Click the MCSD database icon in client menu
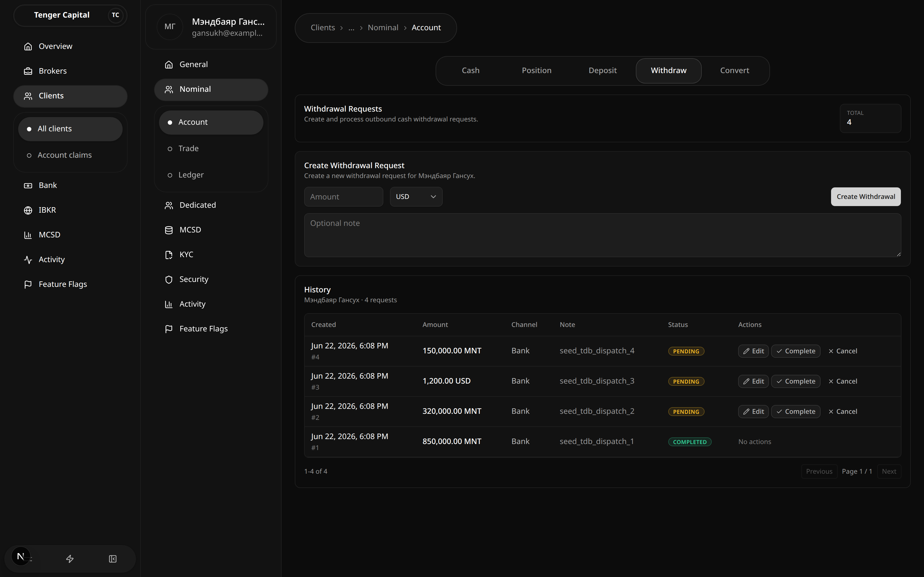The image size is (924, 577). point(169,230)
